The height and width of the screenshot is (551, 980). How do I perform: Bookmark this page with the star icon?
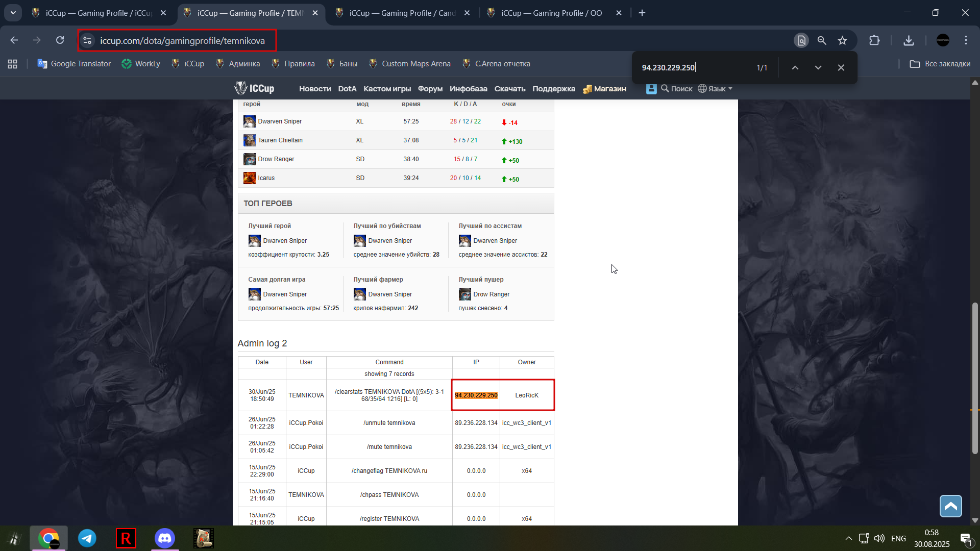tap(842, 40)
